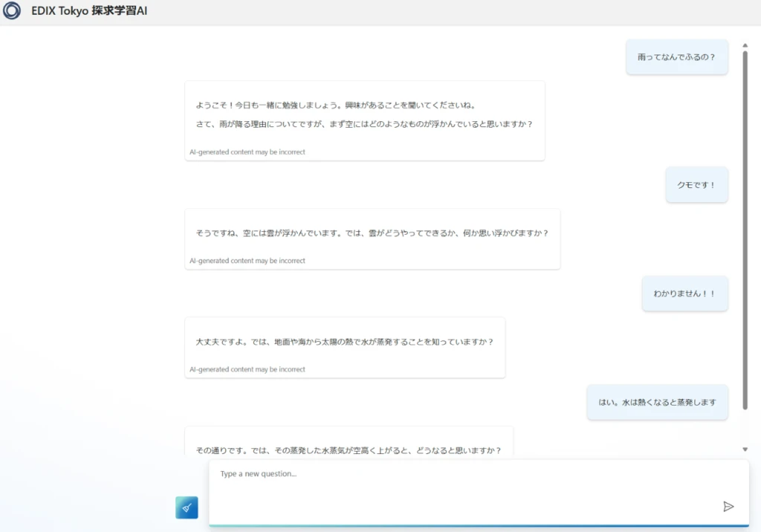This screenshot has height=532, width=761.
Task: Click the app logo in the header bar
Action: (x=12, y=10)
